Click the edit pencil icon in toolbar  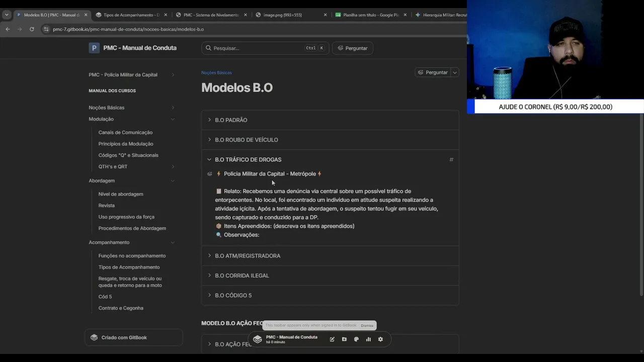pyautogui.click(x=332, y=339)
